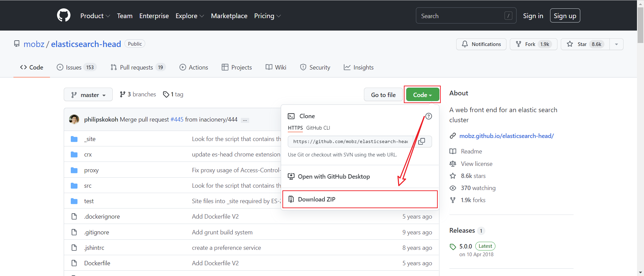Viewport: 644px width, 276px height.
Task: Expand commit message ellipsis button
Action: pos(245,120)
